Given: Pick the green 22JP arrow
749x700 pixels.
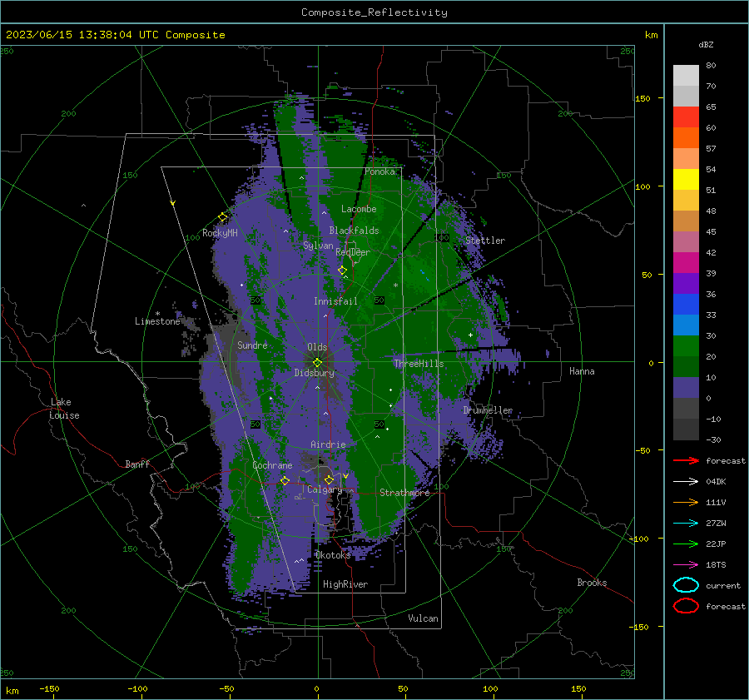Looking at the screenshot, I should [686, 544].
